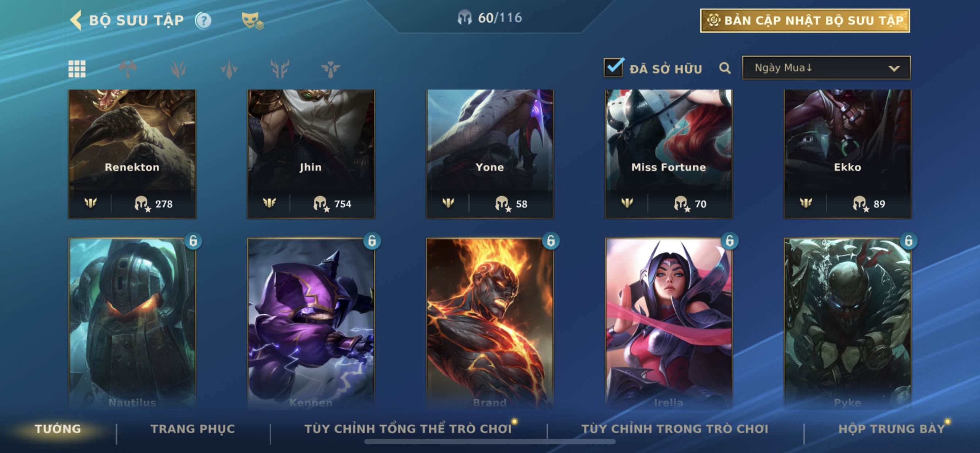Select the all-champions grid filter
Image resolution: width=980 pixels, height=453 pixels.
click(x=77, y=69)
